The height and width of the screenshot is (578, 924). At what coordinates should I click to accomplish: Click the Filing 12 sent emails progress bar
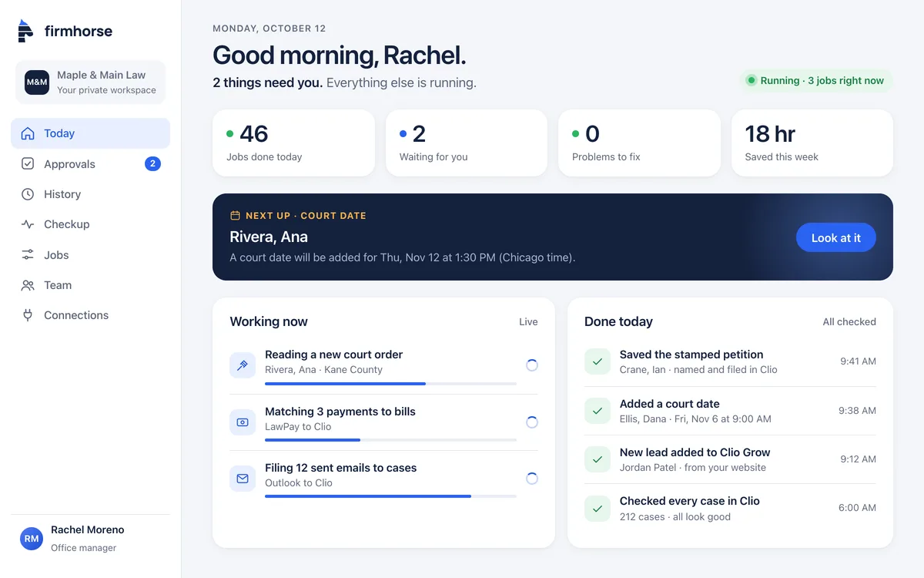click(390, 496)
